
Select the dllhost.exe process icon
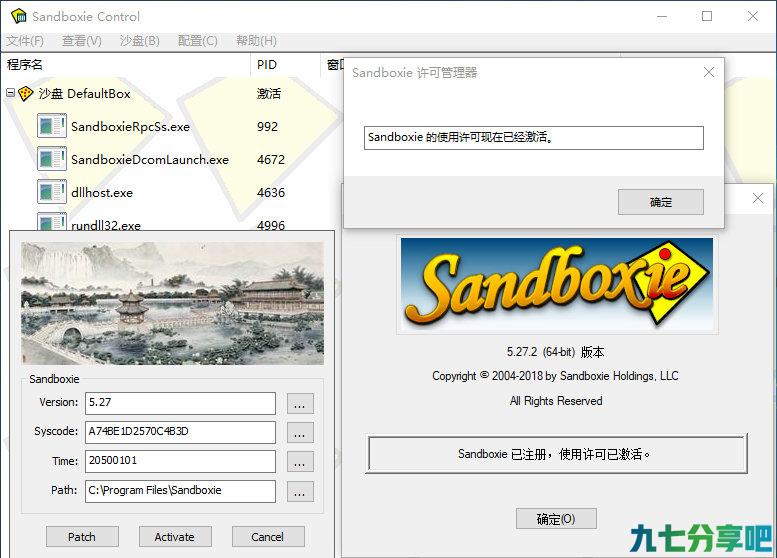coord(52,192)
